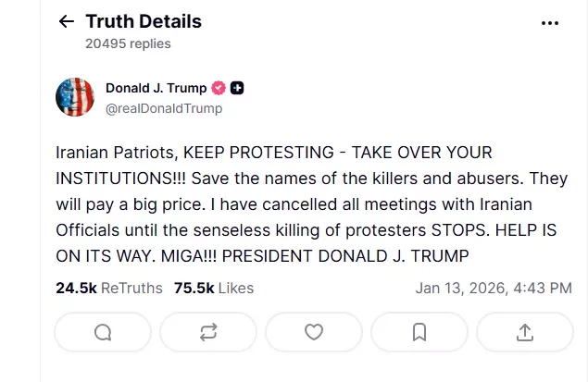Click the share upload-arrow button
Viewport: 588px width, 382px height.
pos(525,331)
